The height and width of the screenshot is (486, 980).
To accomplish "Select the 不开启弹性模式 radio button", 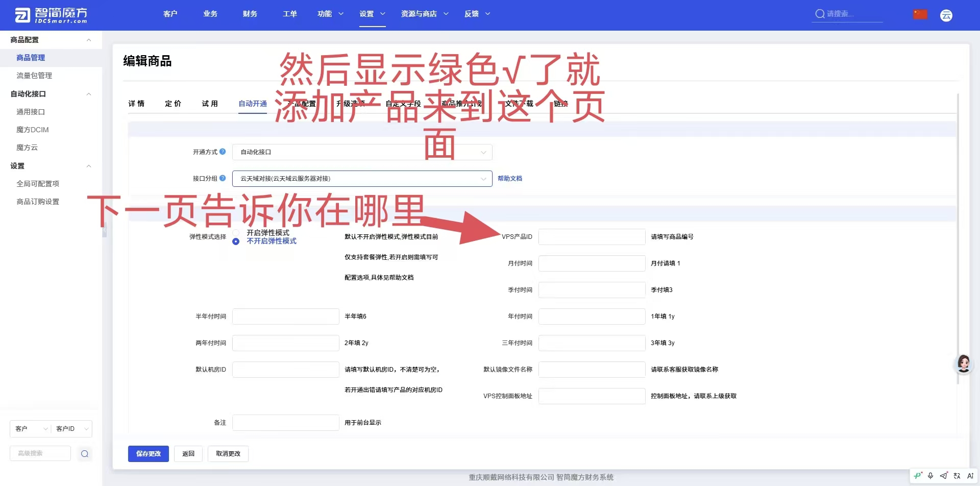I will [x=236, y=241].
